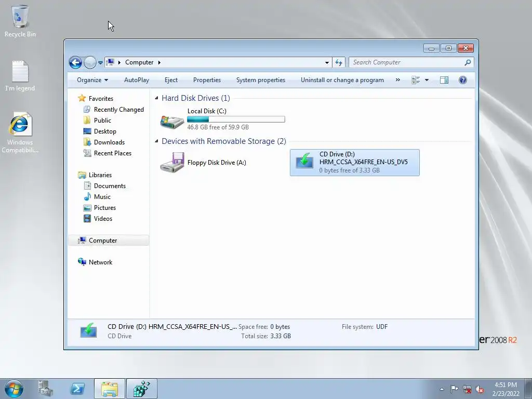
Task: Click the Local Disk (C:) label
Action: (x=207, y=111)
